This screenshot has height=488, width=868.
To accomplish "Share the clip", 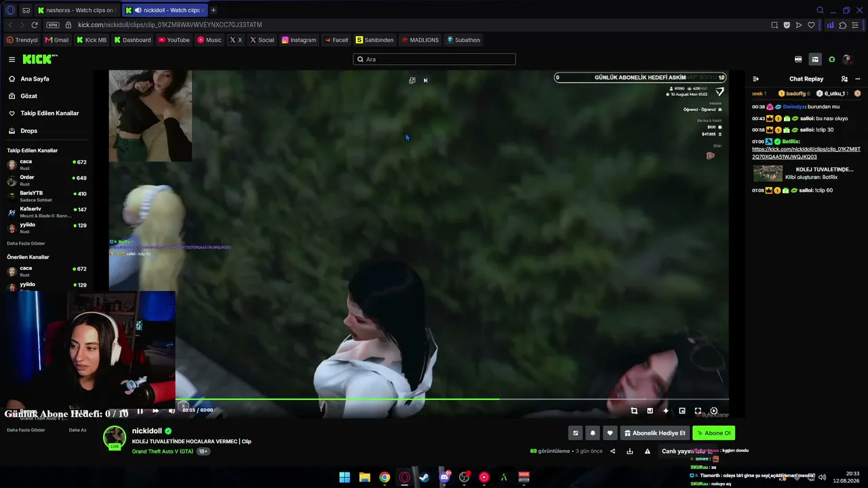I will click(613, 451).
